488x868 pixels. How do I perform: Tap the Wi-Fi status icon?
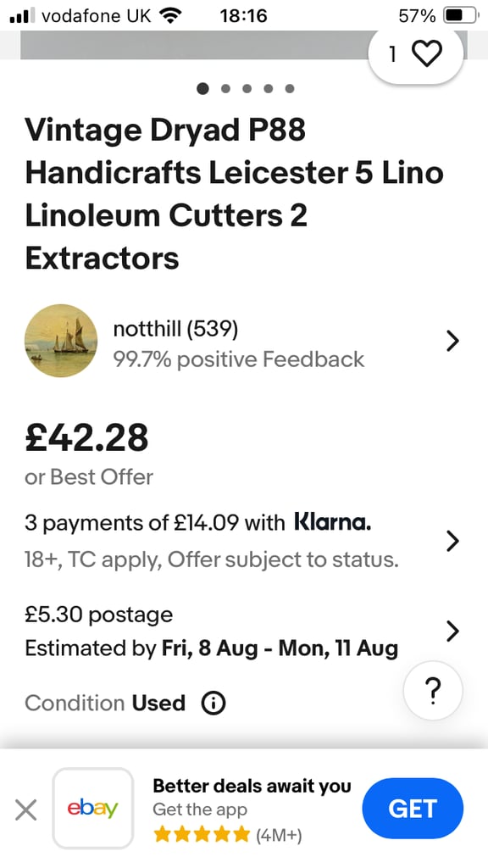[170, 15]
